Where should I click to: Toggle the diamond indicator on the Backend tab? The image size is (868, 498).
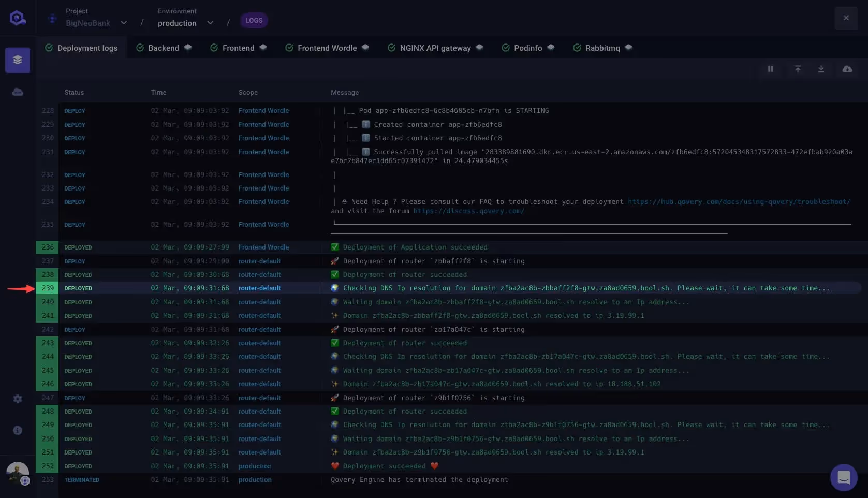pos(188,47)
